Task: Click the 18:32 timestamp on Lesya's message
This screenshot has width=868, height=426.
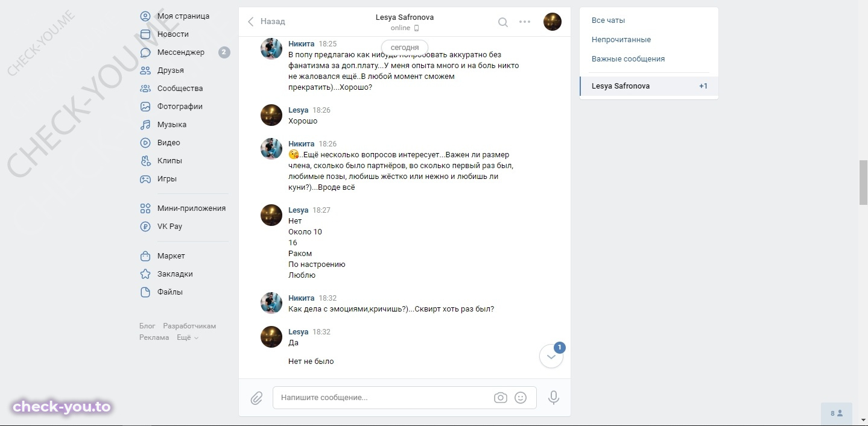Action: click(x=322, y=332)
